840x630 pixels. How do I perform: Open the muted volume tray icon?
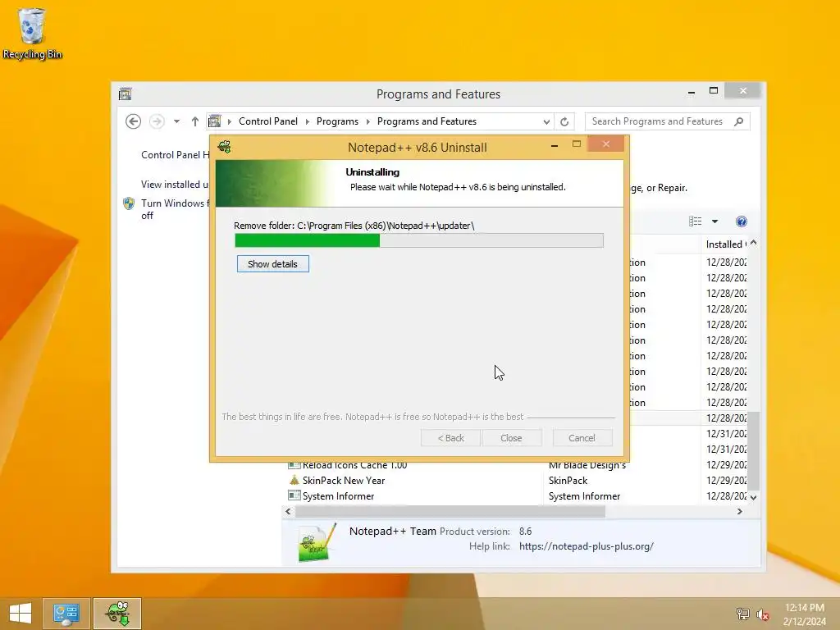coord(762,614)
